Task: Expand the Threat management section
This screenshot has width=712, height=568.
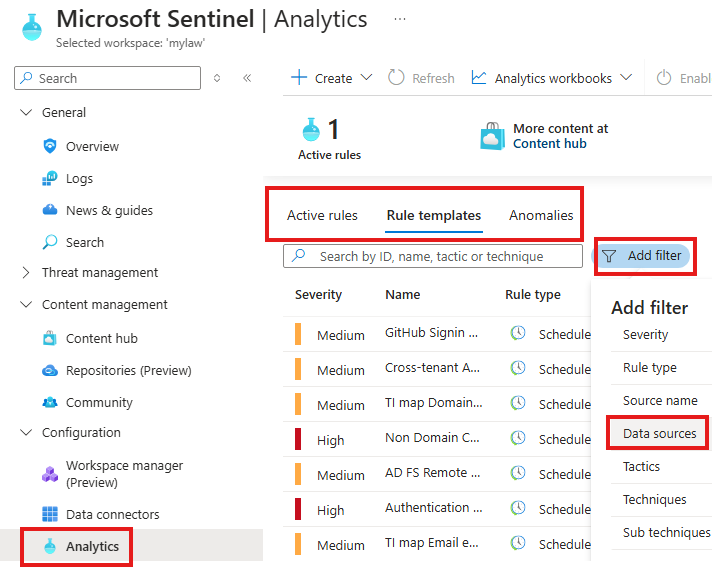Action: tap(26, 272)
